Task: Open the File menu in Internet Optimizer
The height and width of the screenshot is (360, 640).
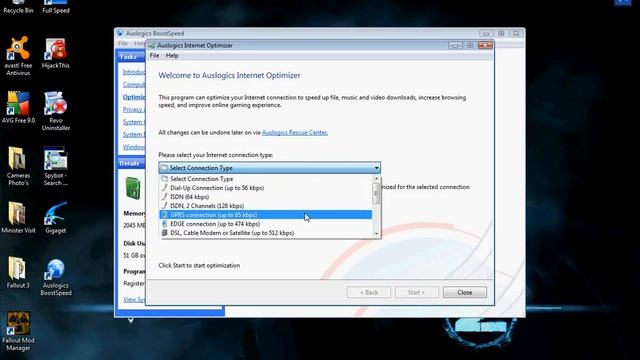Action: (154, 56)
